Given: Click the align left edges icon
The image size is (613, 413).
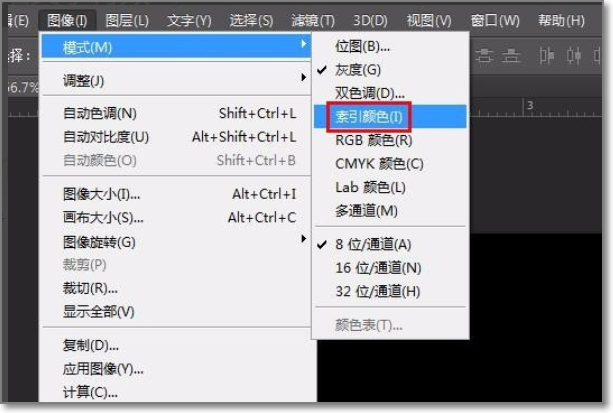Looking at the screenshot, I should 547,56.
